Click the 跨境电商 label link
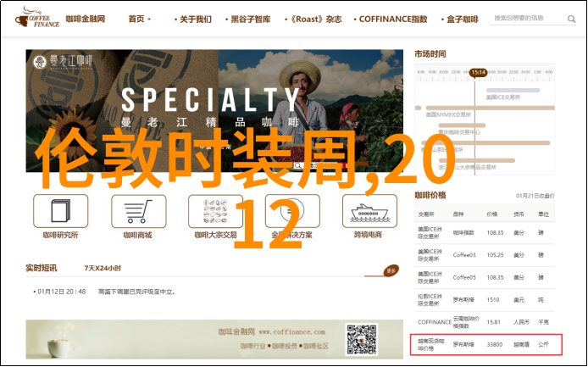Image resolution: width=588 pixels, height=367 pixels. pos(368,235)
